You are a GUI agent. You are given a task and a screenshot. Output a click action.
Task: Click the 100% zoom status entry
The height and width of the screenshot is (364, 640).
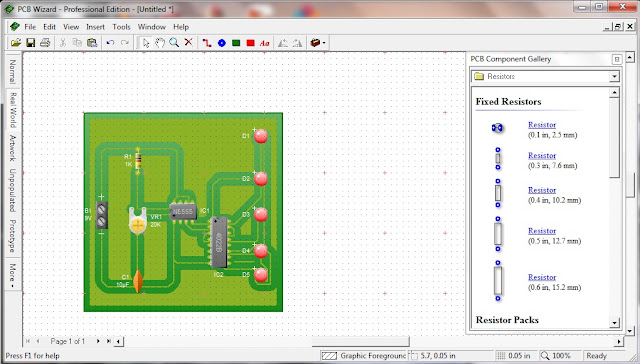pos(560,356)
